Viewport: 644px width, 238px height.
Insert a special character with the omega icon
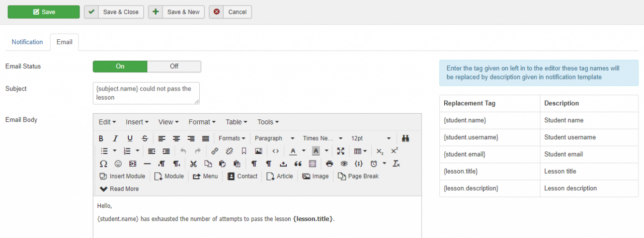[x=103, y=164]
